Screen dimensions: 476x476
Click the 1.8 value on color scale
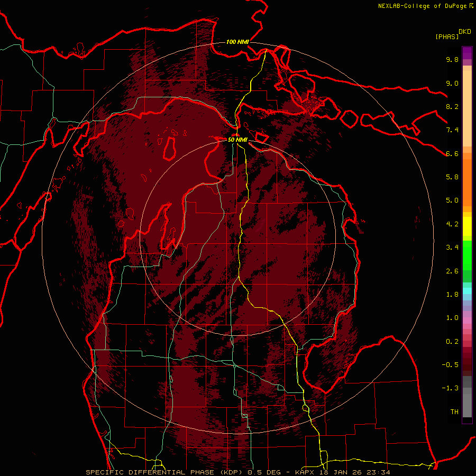[x=452, y=295]
